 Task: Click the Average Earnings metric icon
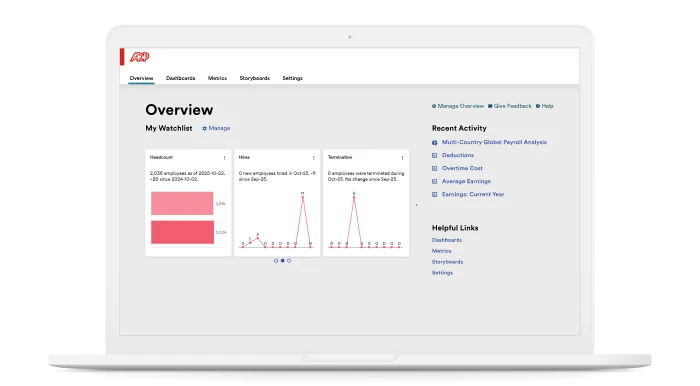tap(434, 182)
